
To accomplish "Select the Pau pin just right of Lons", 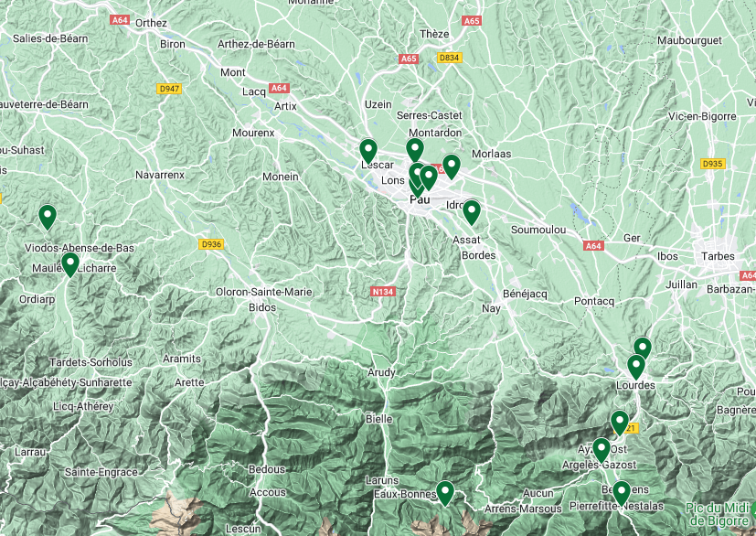I will [x=417, y=175].
